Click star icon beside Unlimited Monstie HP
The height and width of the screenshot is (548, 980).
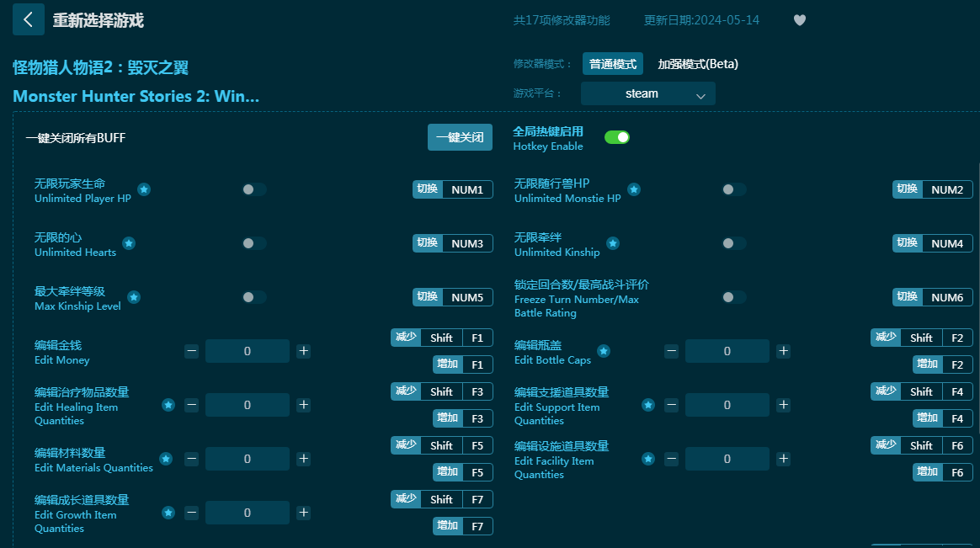634,189
